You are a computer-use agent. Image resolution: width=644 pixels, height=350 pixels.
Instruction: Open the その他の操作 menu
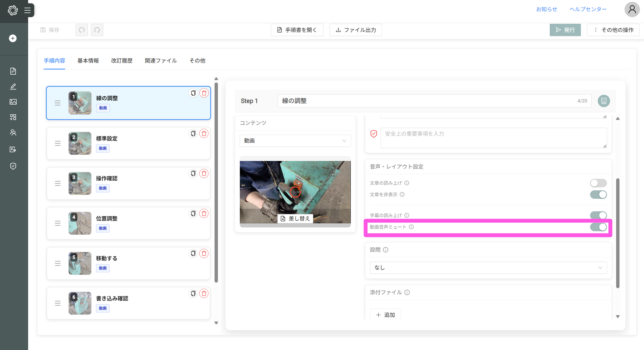point(613,30)
